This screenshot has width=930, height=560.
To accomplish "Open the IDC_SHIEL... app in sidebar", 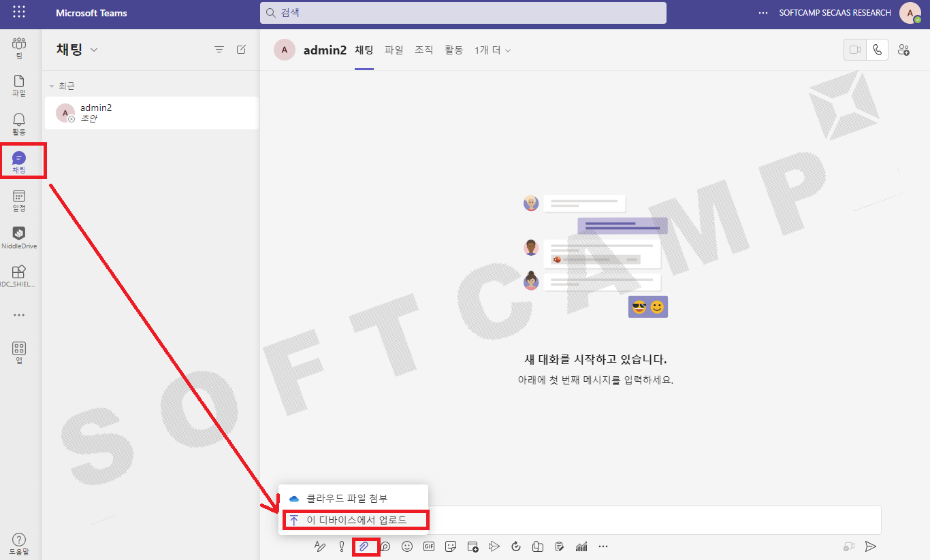I will 19,276.
